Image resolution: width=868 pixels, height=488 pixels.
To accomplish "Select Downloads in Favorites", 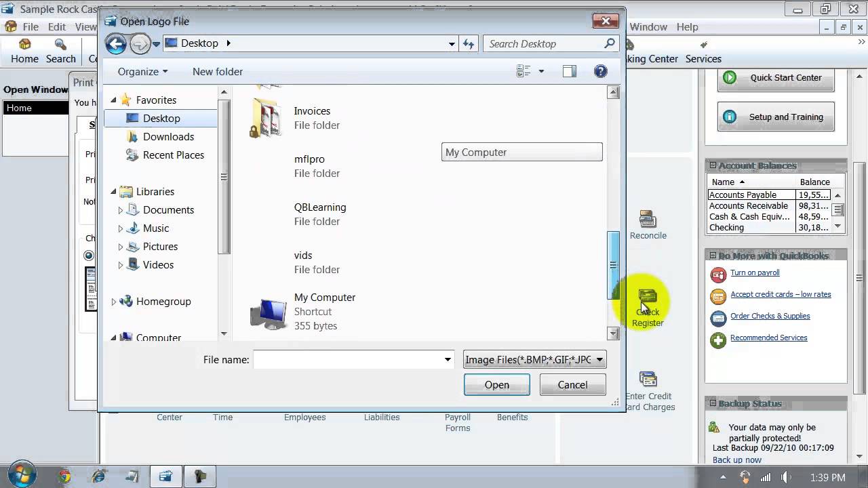I will tap(168, 136).
